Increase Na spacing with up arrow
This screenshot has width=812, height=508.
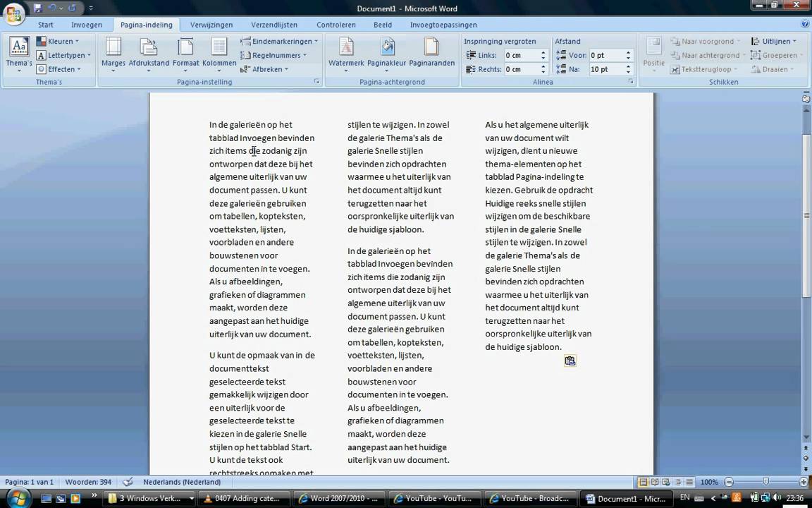point(628,66)
